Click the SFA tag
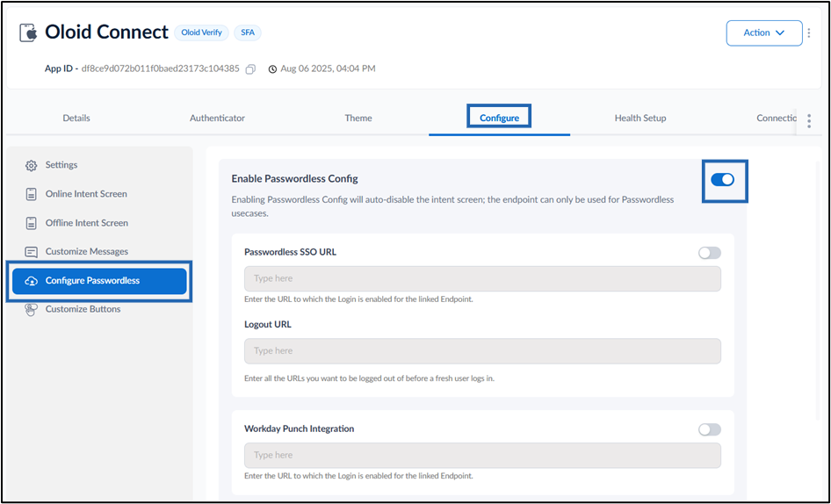 [248, 32]
